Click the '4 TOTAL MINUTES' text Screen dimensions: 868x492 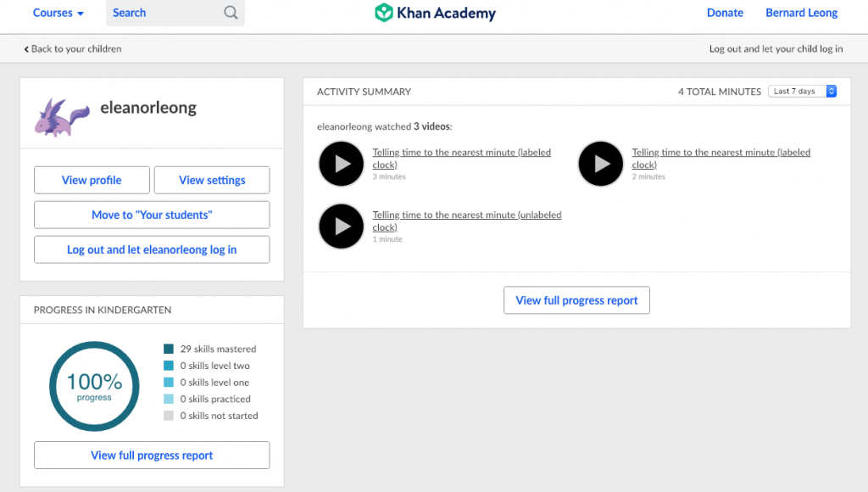720,92
